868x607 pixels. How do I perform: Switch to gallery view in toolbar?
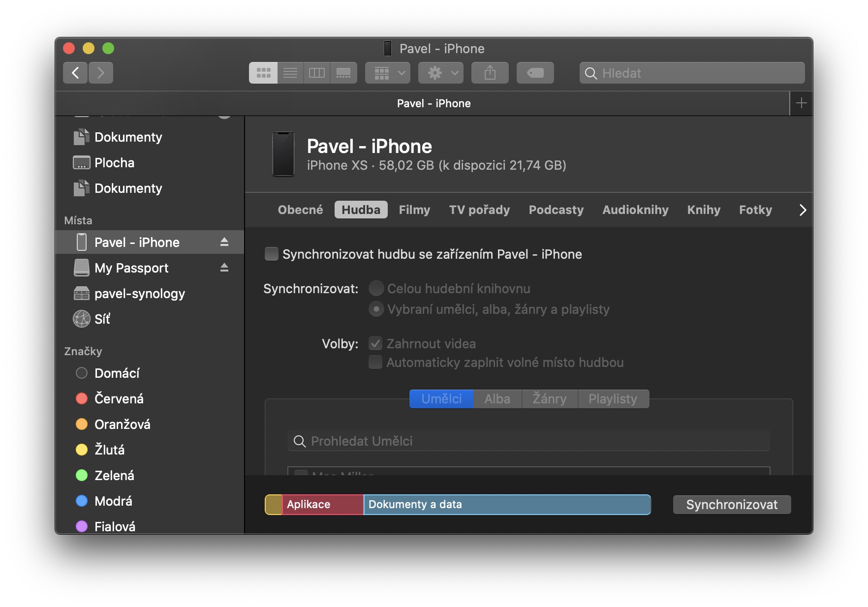(x=343, y=73)
